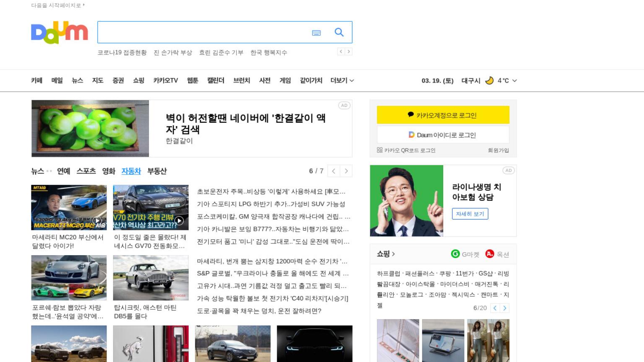The image size is (644, 362).
Task: Go to next news page arrow
Action: (346, 171)
